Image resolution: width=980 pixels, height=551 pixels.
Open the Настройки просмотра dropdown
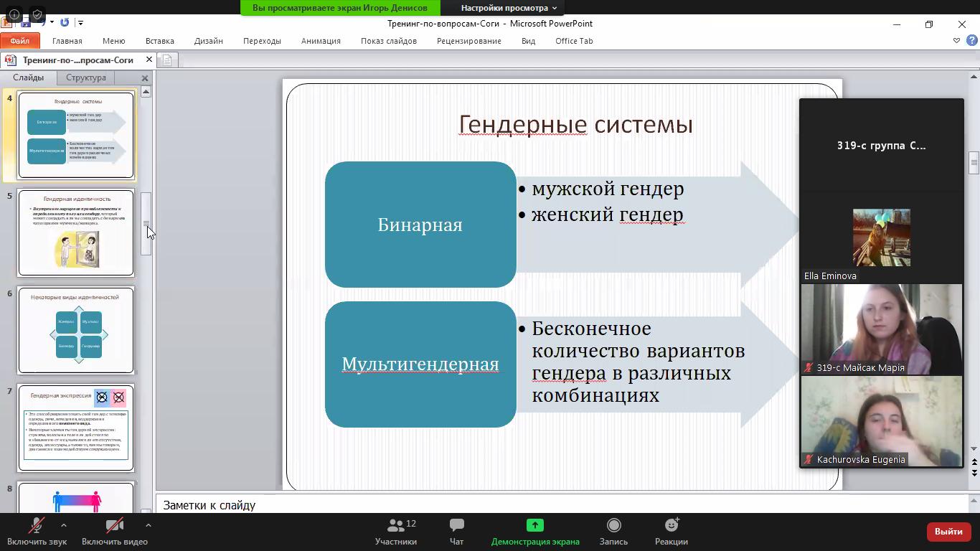pos(509,8)
